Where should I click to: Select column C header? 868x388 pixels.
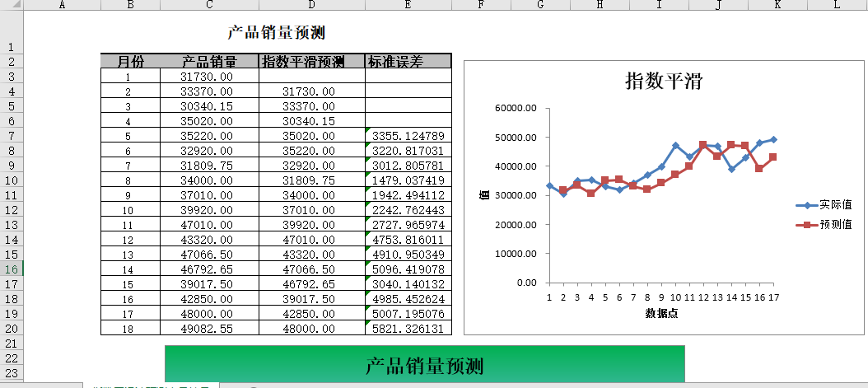209,6
